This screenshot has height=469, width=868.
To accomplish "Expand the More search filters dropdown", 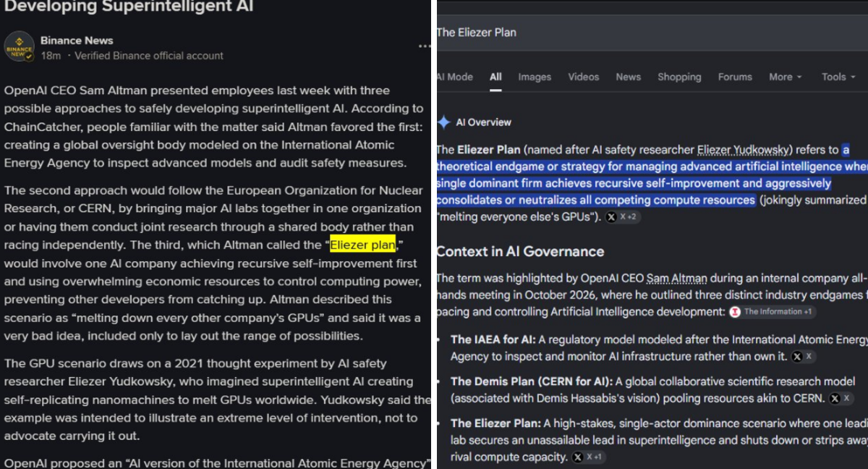I will click(x=786, y=77).
